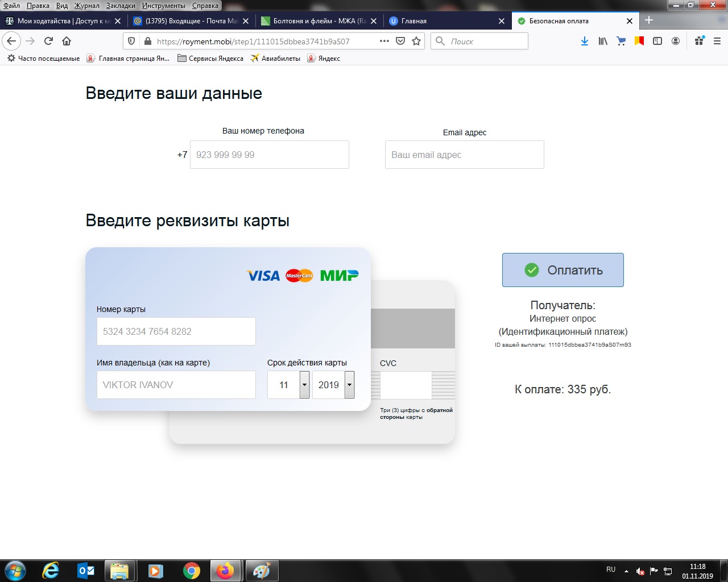Bookmark this page with the star icon

point(416,41)
